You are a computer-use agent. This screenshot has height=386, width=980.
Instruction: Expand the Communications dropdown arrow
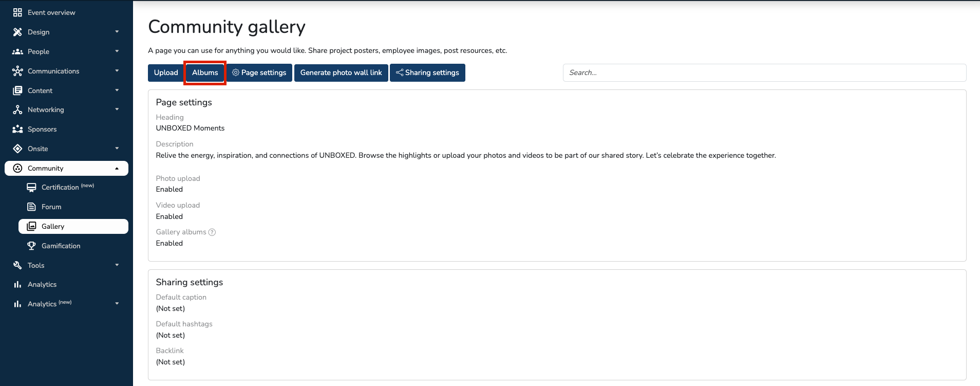click(117, 71)
